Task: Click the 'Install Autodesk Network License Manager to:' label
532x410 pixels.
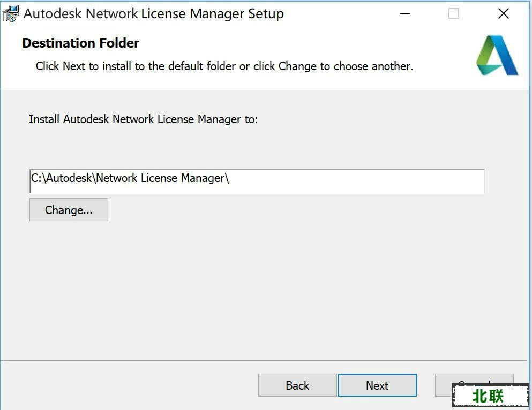Action: [x=144, y=119]
